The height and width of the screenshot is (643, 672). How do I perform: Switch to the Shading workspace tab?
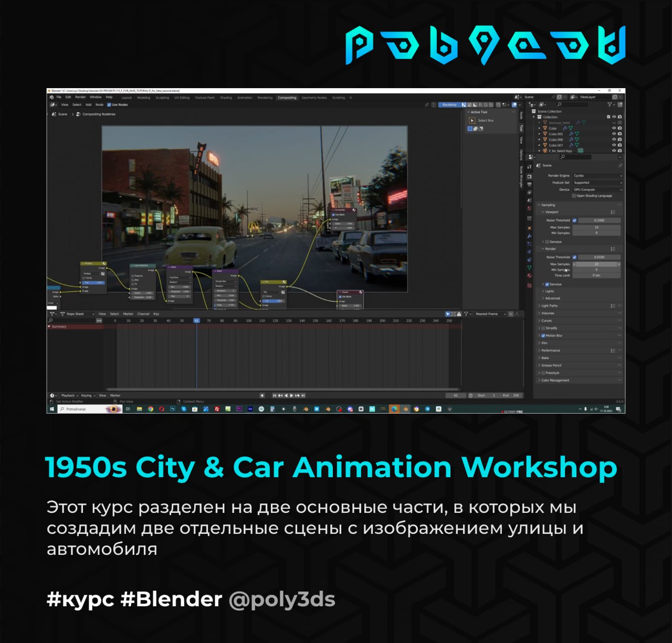pyautogui.click(x=226, y=98)
